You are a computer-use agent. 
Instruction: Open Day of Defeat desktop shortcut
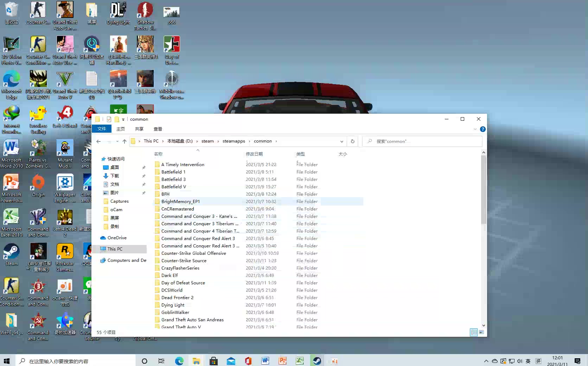(172, 50)
